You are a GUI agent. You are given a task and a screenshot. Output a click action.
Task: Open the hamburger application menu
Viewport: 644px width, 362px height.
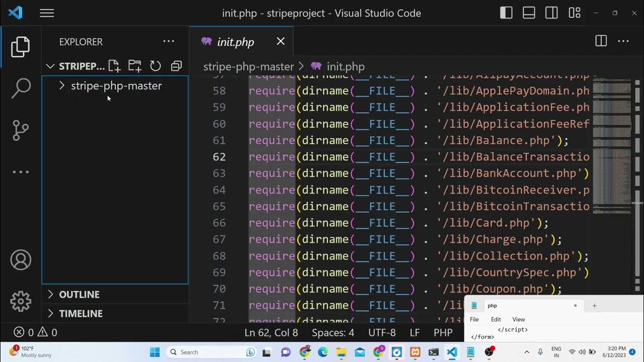point(47,13)
